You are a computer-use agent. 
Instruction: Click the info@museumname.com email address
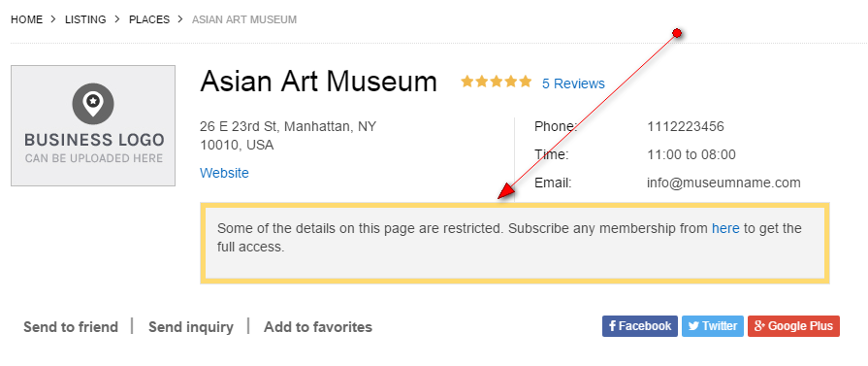tap(723, 183)
